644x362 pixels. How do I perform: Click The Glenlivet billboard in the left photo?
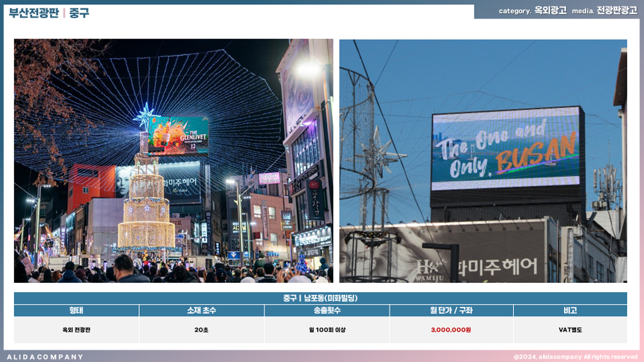click(x=178, y=135)
